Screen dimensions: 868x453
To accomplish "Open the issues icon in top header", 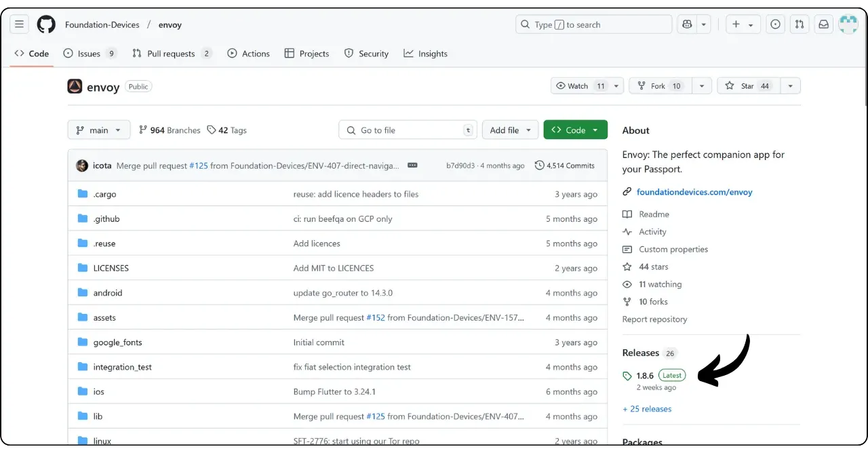I will click(x=775, y=24).
